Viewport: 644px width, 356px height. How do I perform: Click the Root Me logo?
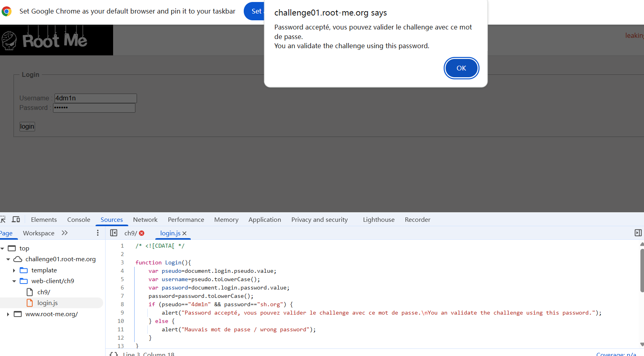pyautogui.click(x=56, y=40)
